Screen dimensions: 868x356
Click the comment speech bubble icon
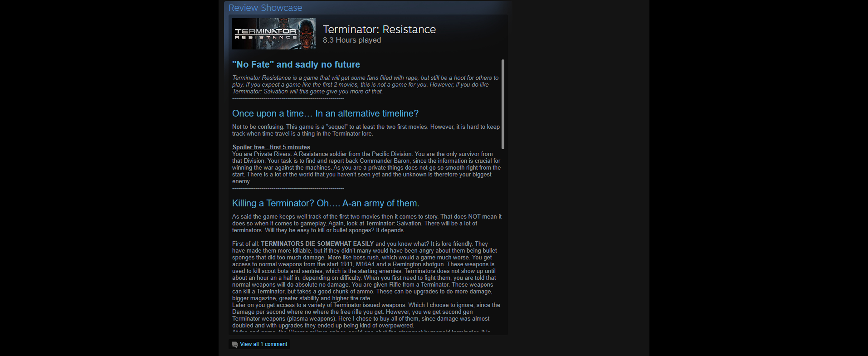point(235,344)
